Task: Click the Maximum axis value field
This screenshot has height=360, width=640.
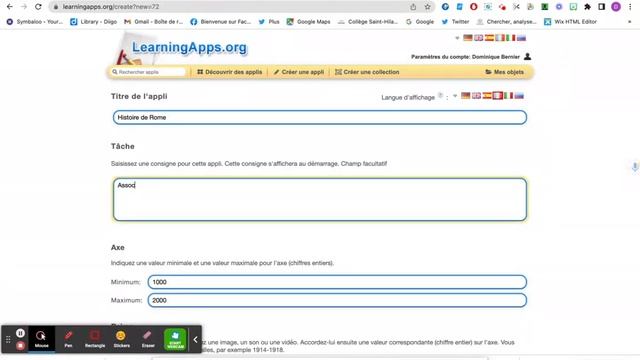Action: point(337,300)
